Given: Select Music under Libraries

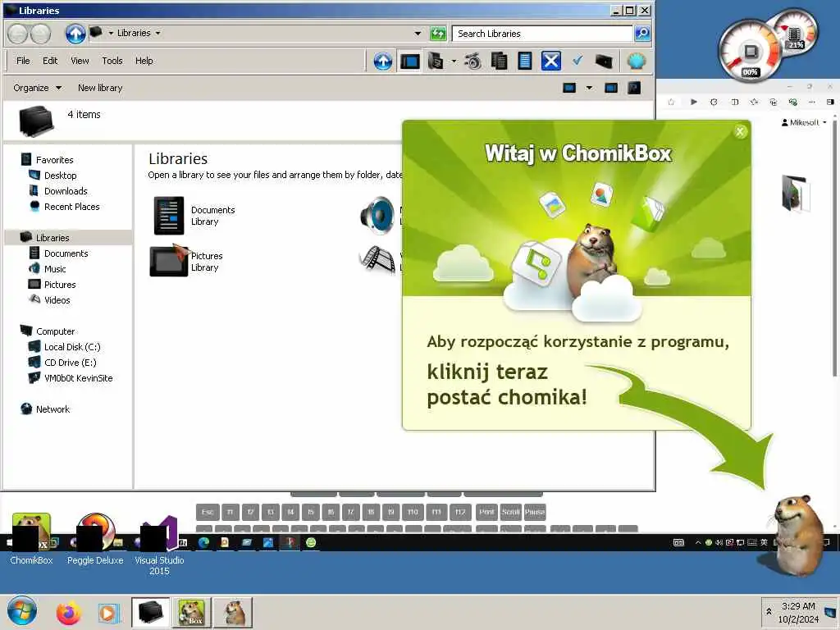Looking at the screenshot, I should [55, 269].
